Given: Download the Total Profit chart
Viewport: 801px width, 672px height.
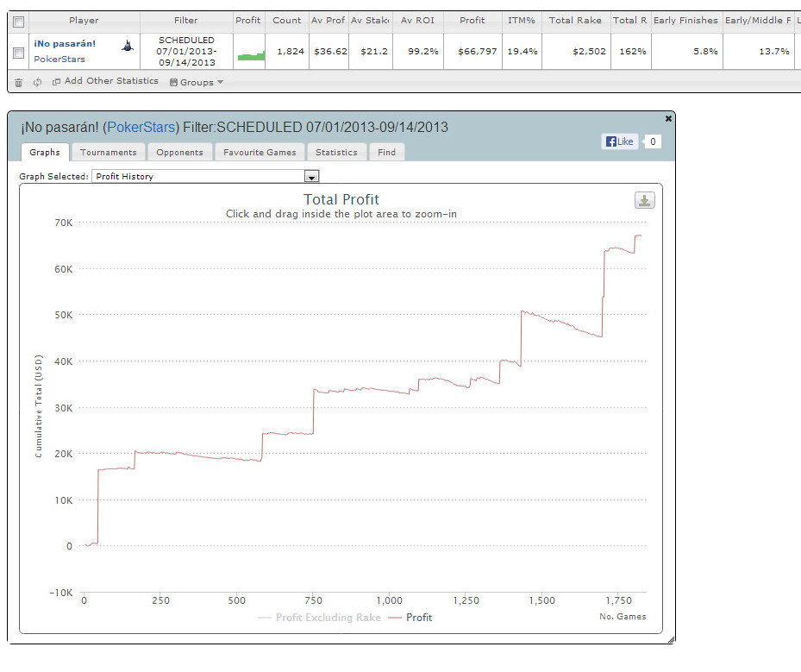Looking at the screenshot, I should (644, 201).
